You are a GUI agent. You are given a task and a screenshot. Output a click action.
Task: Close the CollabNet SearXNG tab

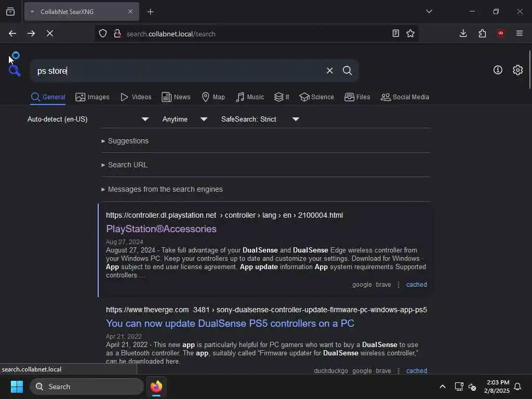(x=130, y=11)
